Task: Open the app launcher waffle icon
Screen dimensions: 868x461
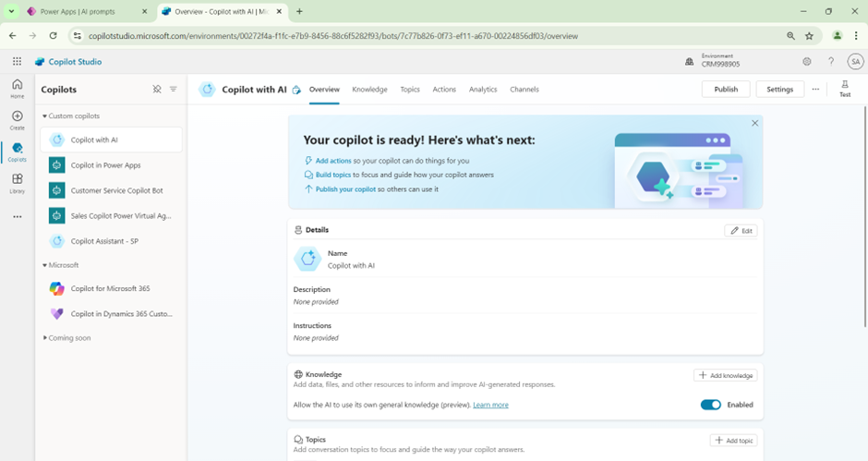Action: 17,62
